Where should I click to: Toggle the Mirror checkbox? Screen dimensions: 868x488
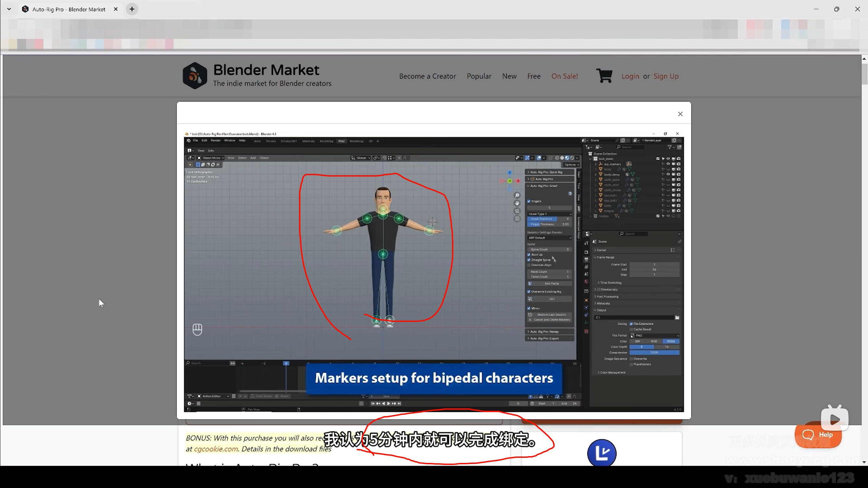[529, 308]
